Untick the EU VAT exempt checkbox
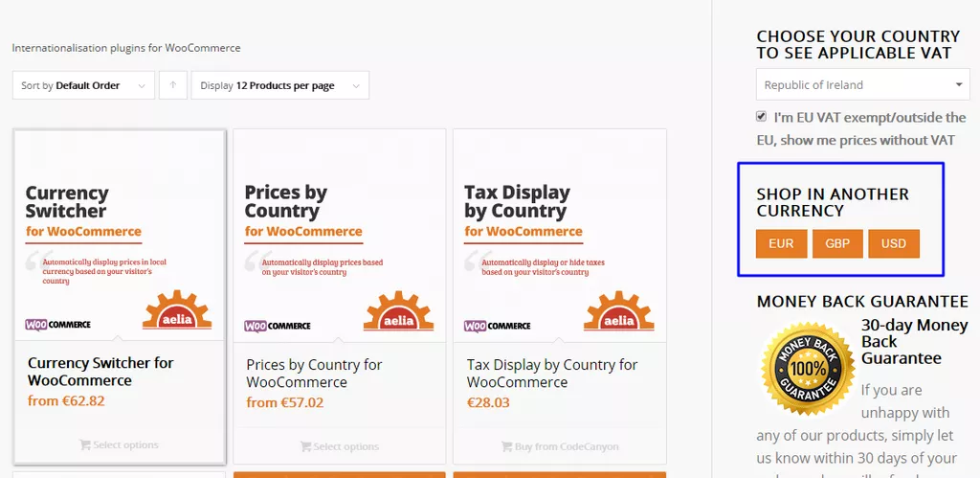This screenshot has width=980, height=478. click(761, 116)
